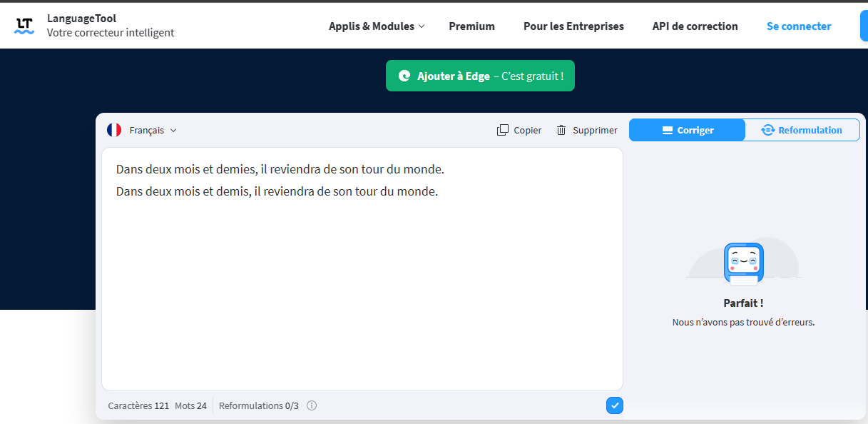Switch to the Corriger mode
Image resolution: width=868 pixels, height=424 pixels.
pos(686,130)
